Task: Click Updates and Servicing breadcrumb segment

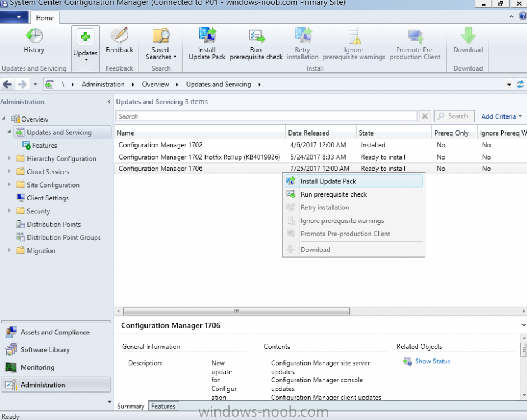Action: pos(218,85)
